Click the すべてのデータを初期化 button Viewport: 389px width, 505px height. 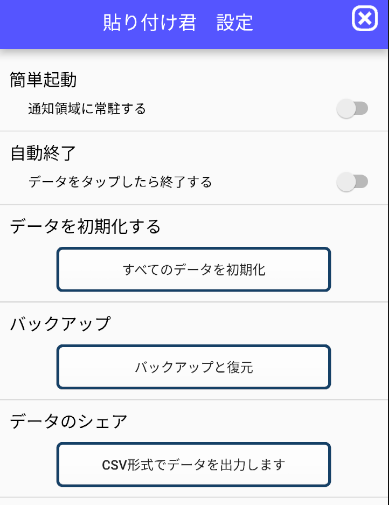(194, 269)
